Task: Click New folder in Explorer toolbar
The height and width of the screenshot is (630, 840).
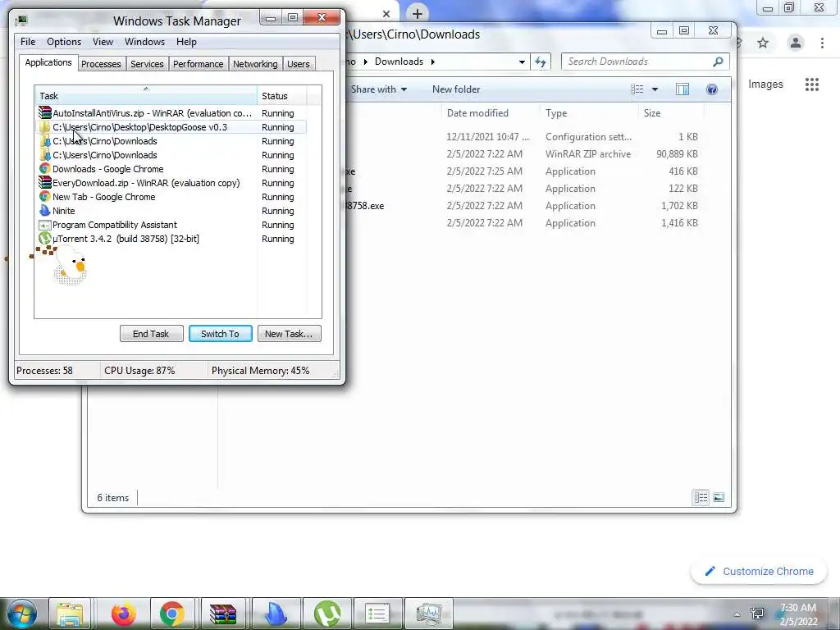Action: click(x=456, y=89)
